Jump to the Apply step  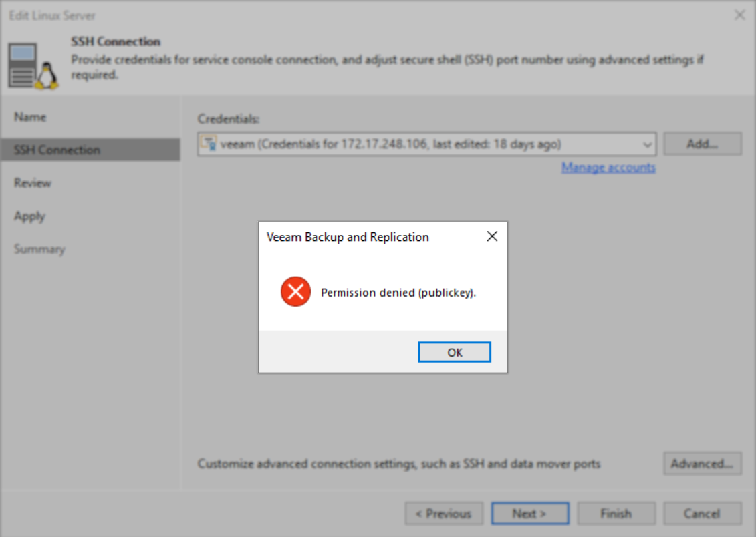tap(29, 216)
